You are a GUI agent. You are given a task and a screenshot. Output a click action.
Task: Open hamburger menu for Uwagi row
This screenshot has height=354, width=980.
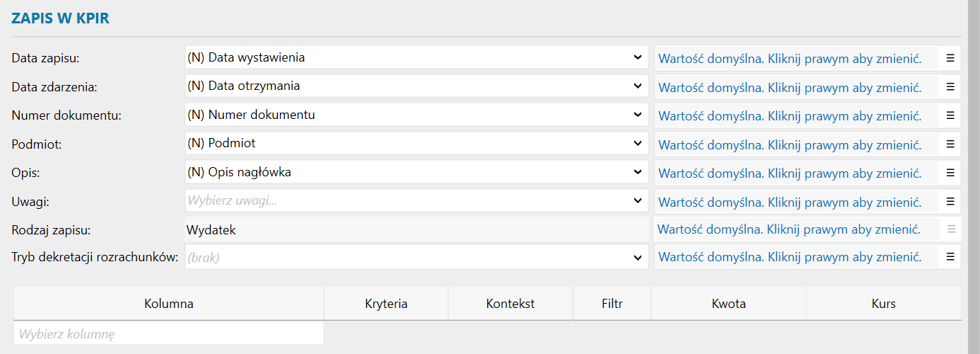tap(950, 201)
